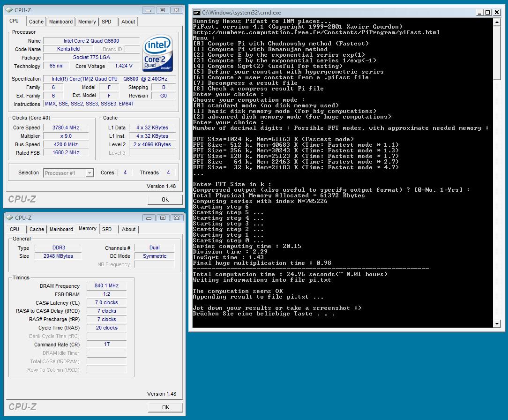Click cmd scrollbar down arrow
Viewport: 508px width, 420px height.
coord(497,323)
